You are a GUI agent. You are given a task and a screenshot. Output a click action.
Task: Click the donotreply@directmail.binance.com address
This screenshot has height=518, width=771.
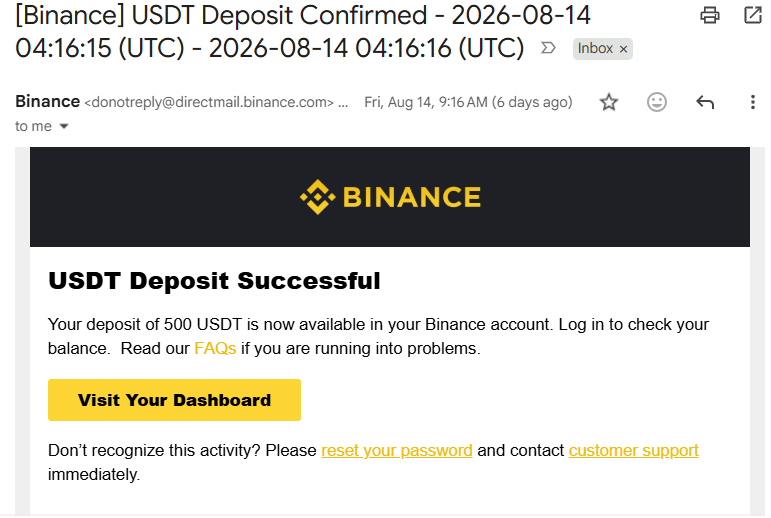209,102
